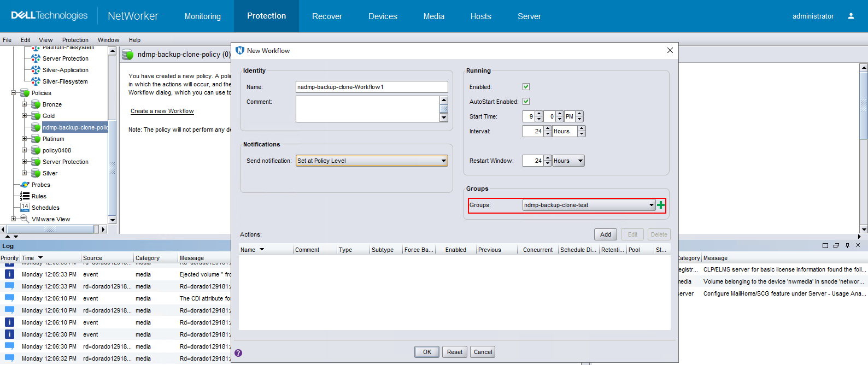Click the maximize icon in the right log panel
This screenshot has height=365, width=868.
tap(825, 245)
